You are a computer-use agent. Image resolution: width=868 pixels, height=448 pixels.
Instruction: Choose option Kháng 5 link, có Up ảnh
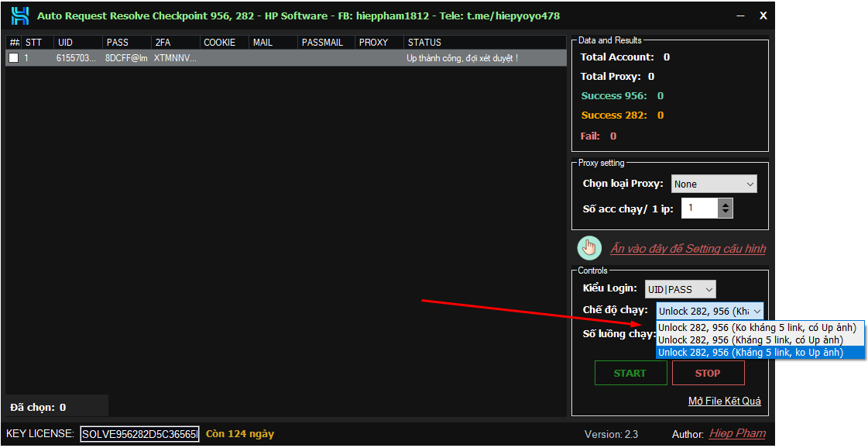pos(750,340)
